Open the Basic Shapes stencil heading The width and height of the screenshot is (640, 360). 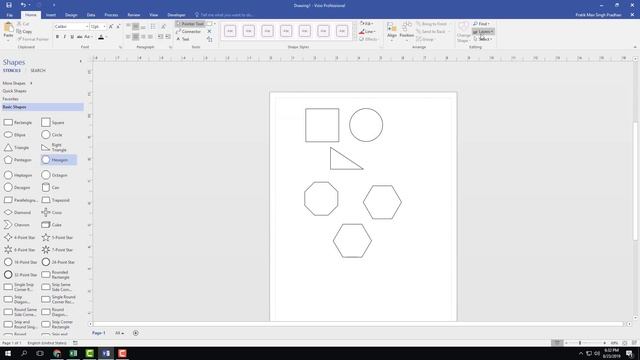42,107
